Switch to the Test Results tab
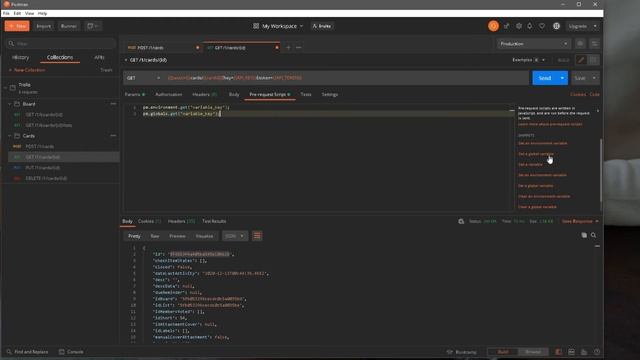The height and width of the screenshot is (360, 640). (214, 221)
